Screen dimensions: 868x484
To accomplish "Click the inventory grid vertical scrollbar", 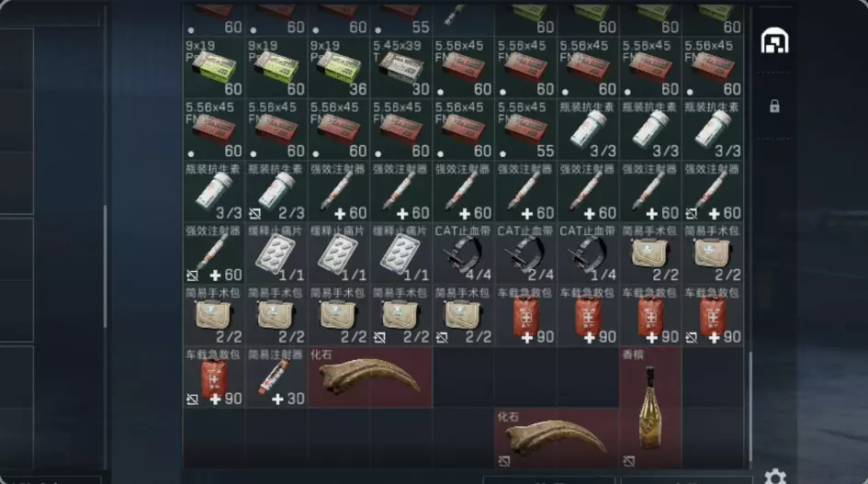I will point(751,404).
